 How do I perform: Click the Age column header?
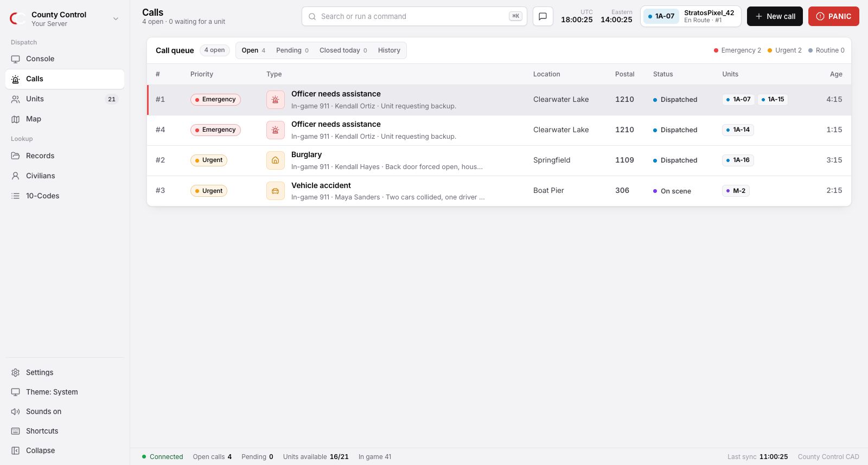(836, 74)
